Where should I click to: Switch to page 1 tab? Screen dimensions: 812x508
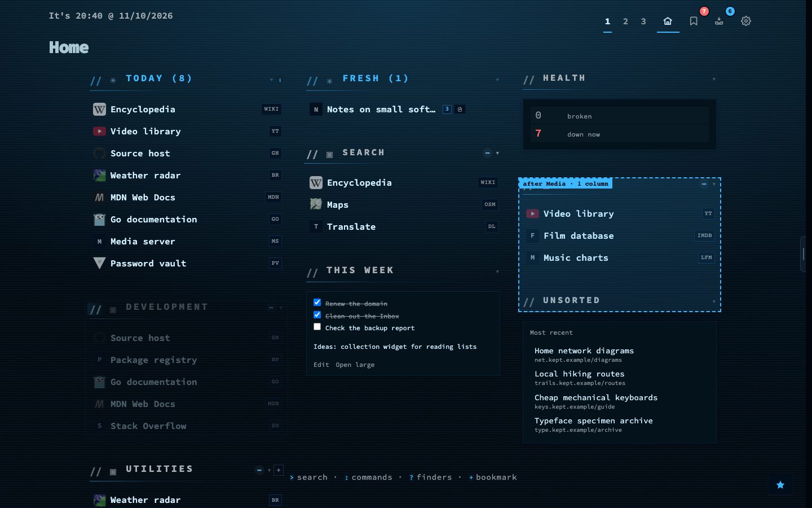(x=607, y=21)
